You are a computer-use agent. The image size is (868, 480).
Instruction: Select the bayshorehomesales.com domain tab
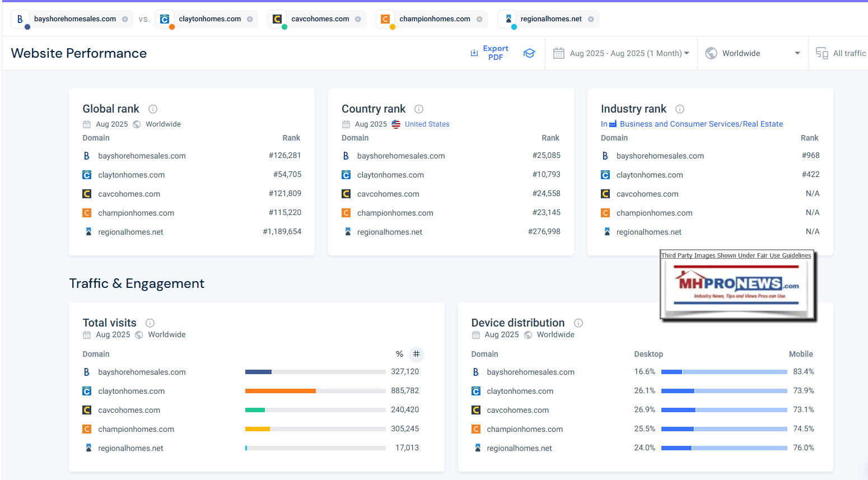pos(74,19)
